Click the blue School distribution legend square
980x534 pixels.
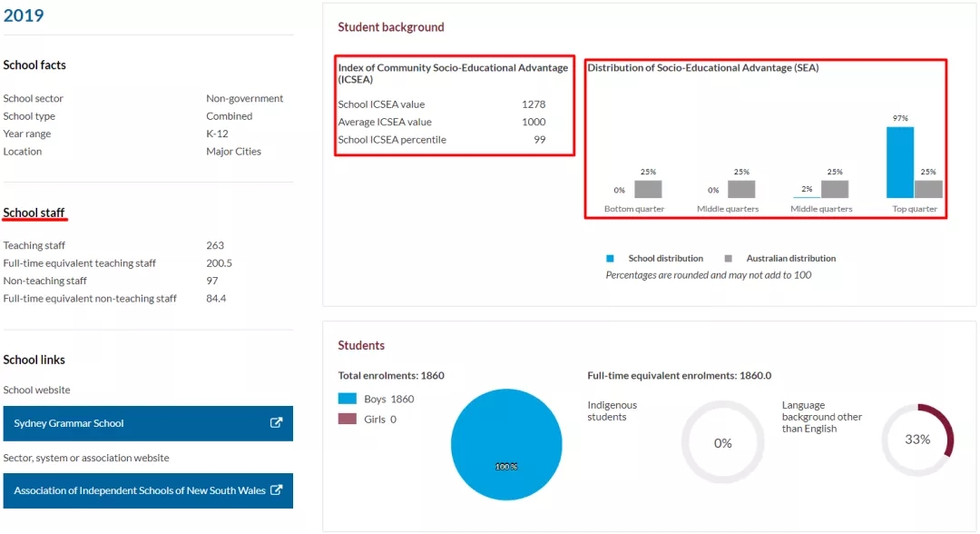(610, 258)
